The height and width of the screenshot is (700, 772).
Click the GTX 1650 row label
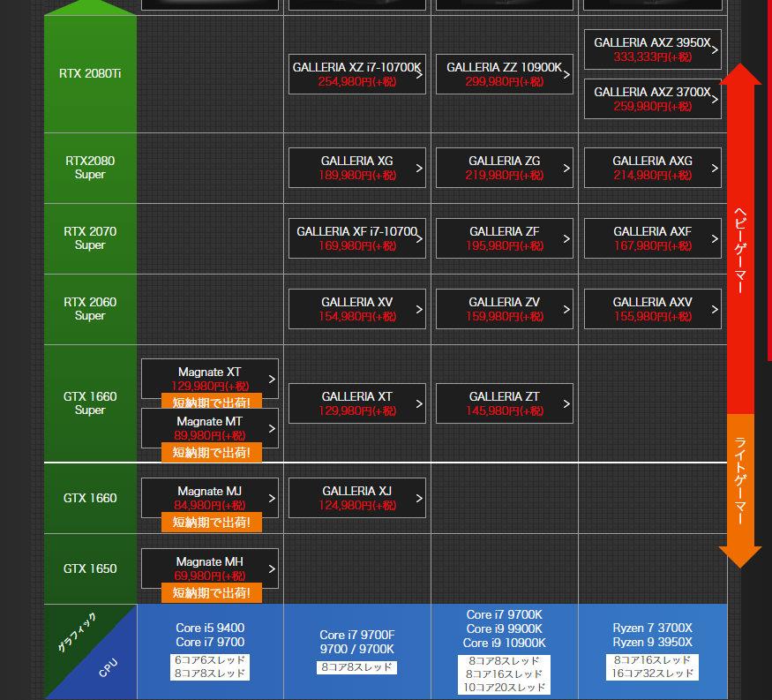point(90,568)
